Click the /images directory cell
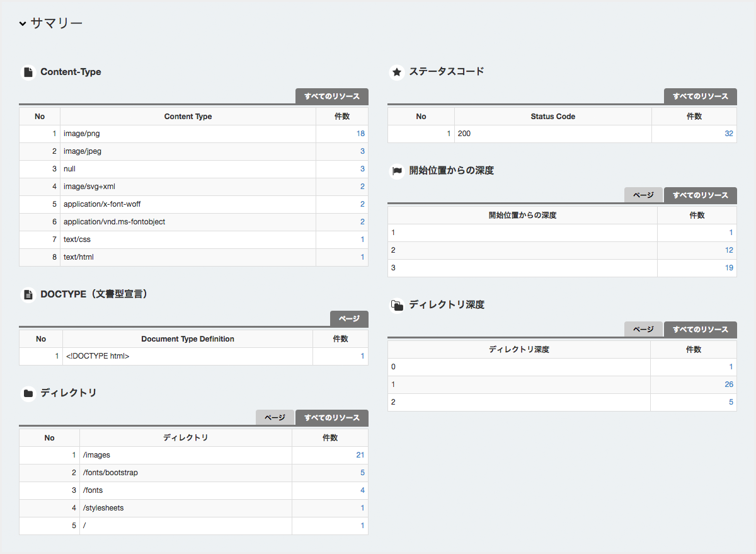756x554 pixels. pos(186,455)
